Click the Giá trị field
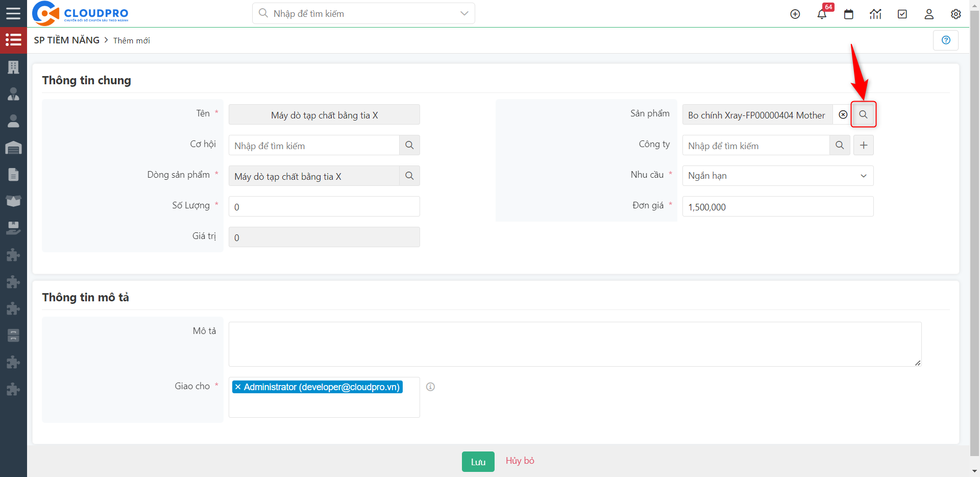980x477 pixels. (x=324, y=237)
